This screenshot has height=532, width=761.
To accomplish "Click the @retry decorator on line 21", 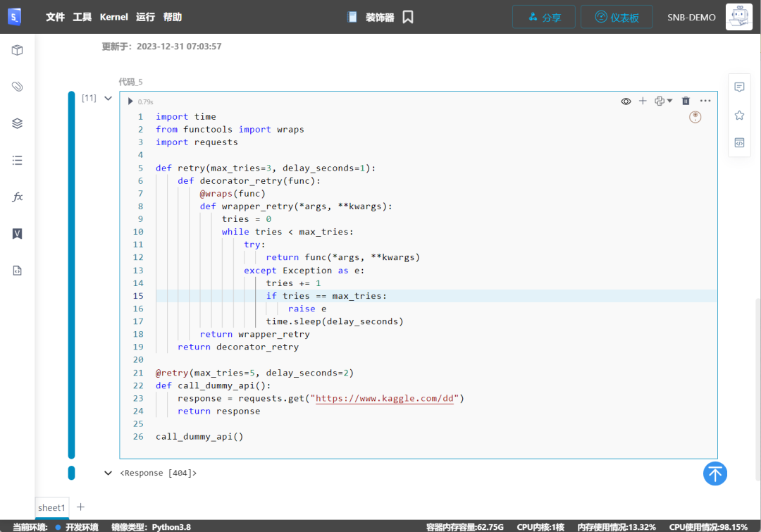I will coord(172,373).
